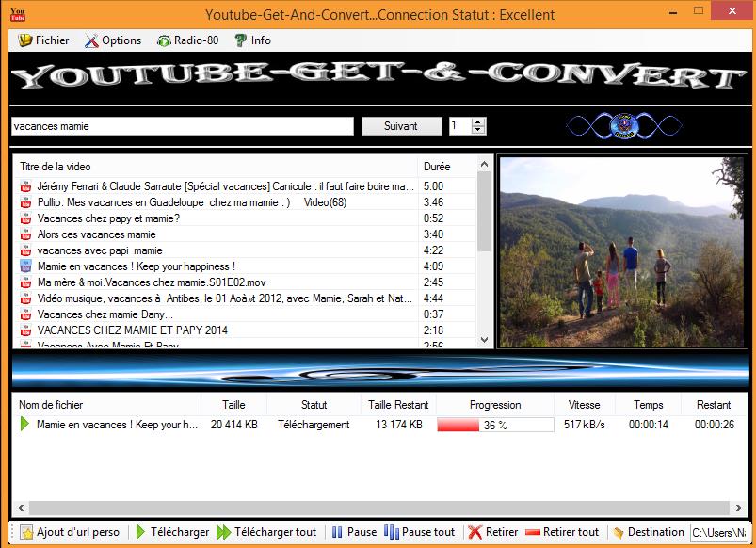Image resolution: width=756 pixels, height=548 pixels.
Task: Click the green play icon of the downloading file
Action: click(x=24, y=425)
